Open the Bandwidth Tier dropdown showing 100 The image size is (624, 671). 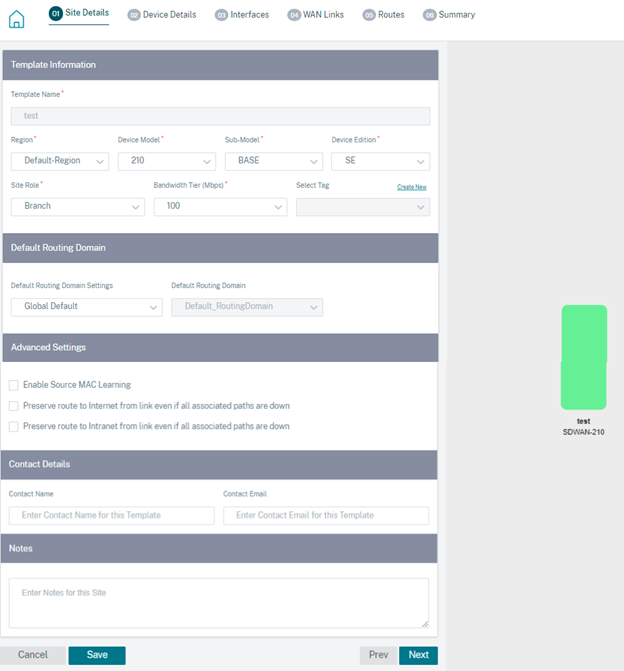220,207
